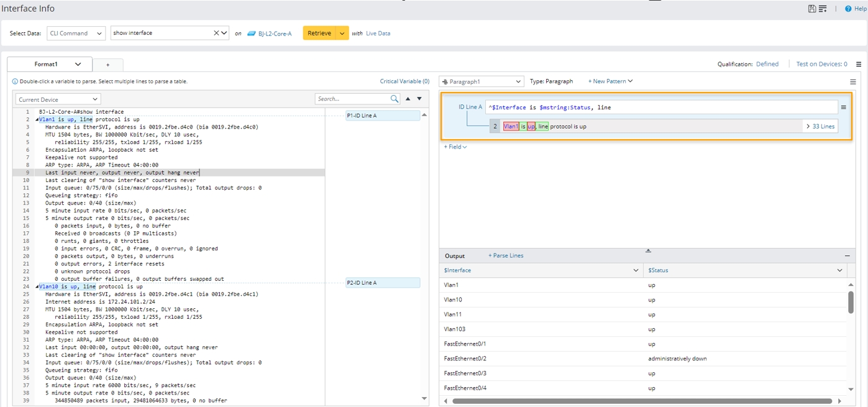Screen dimensions: 868x407
Task: Click the search magnifier icon
Action: (x=395, y=99)
